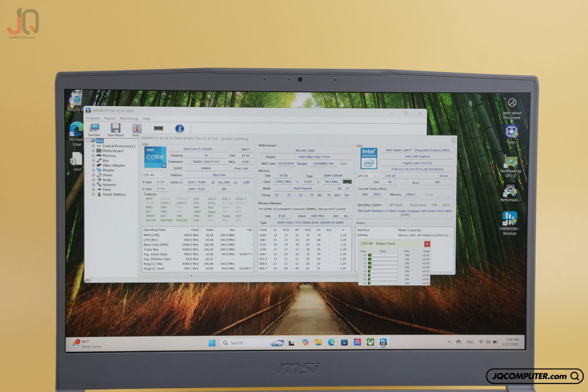This screenshot has height=392, width=588.
Task: Open the CPU #0 selector dropdown
Action: tap(153, 175)
